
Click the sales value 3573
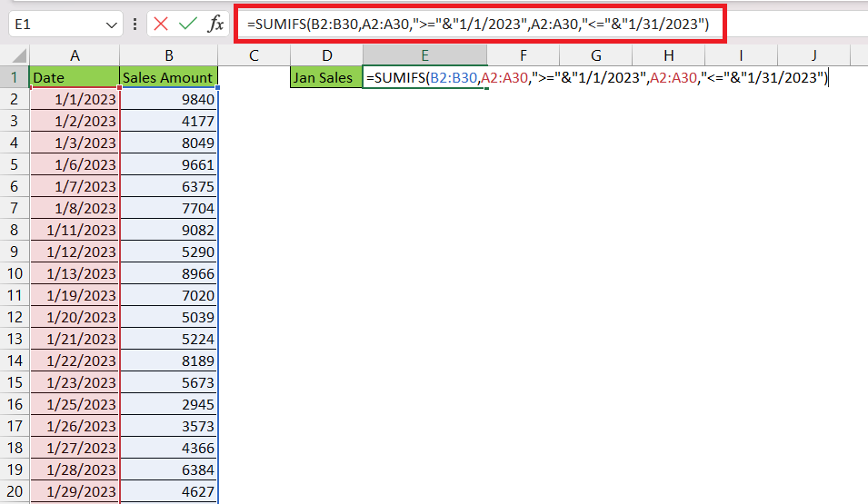coord(169,426)
